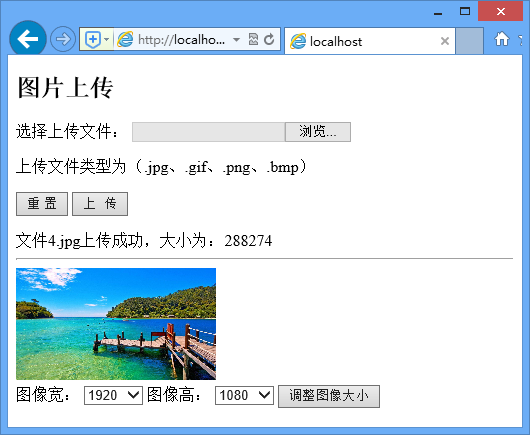Image resolution: width=530 pixels, height=435 pixels.
Task: Click the uploaded beach pier thumbnail
Action: [x=116, y=324]
